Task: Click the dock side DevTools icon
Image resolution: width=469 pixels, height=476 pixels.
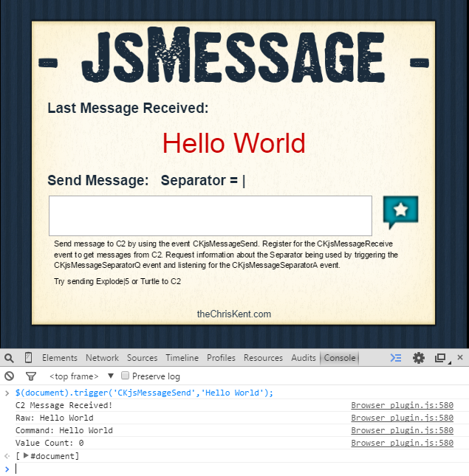Action: point(441,358)
